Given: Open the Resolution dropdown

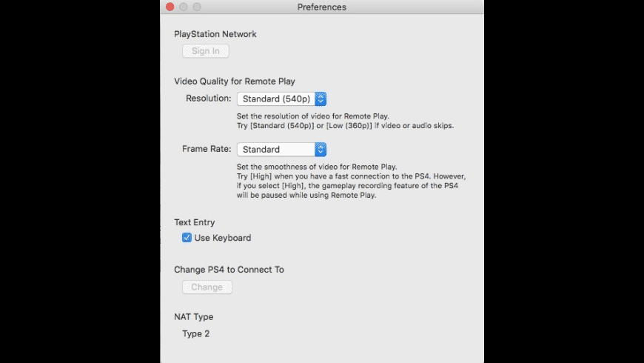Looking at the screenshot, I should 281,99.
